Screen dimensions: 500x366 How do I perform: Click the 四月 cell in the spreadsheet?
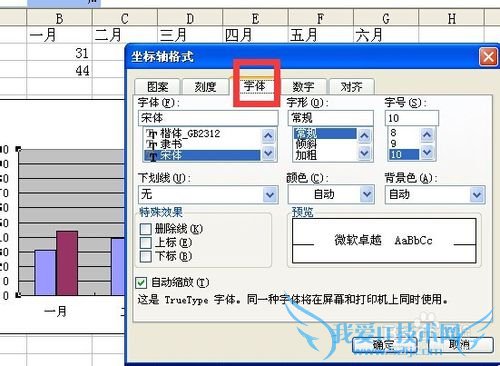[x=255, y=35]
